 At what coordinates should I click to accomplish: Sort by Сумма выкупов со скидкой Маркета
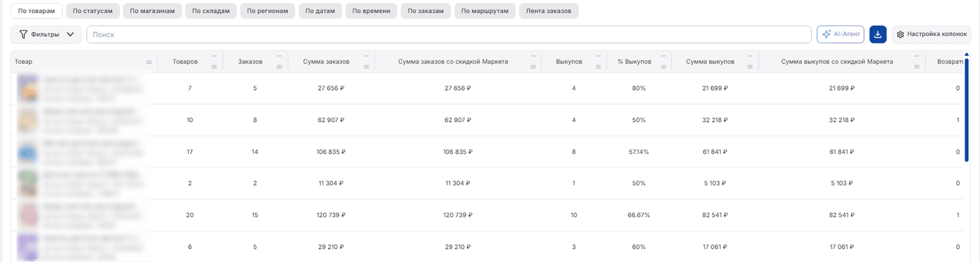837,61
